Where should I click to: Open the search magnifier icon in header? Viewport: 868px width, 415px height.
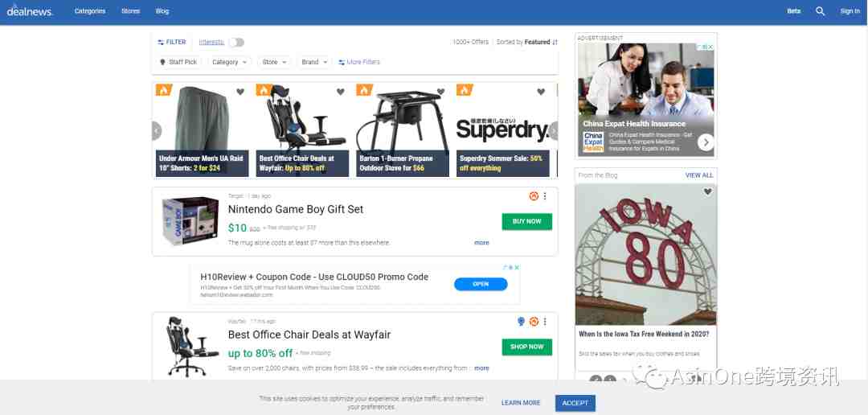[x=820, y=11]
